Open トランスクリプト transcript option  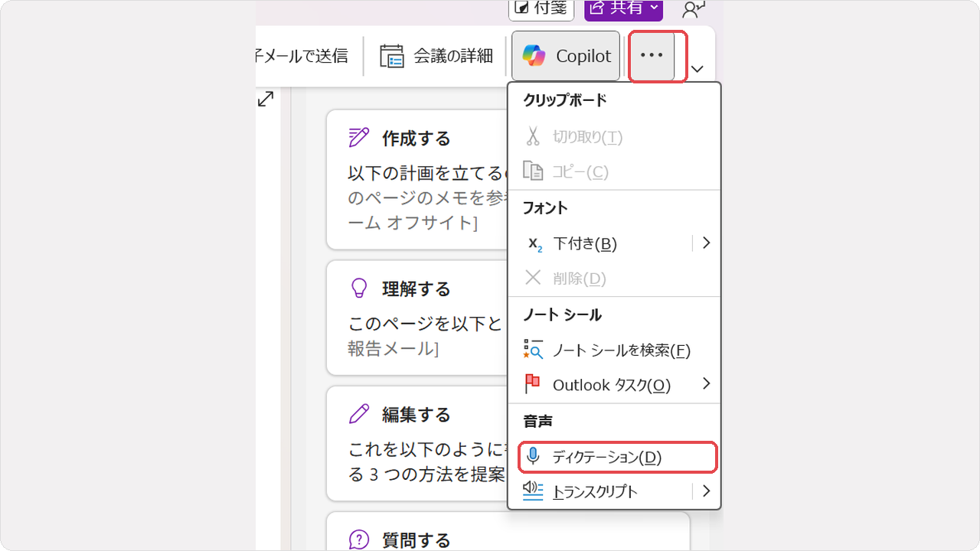click(600, 491)
